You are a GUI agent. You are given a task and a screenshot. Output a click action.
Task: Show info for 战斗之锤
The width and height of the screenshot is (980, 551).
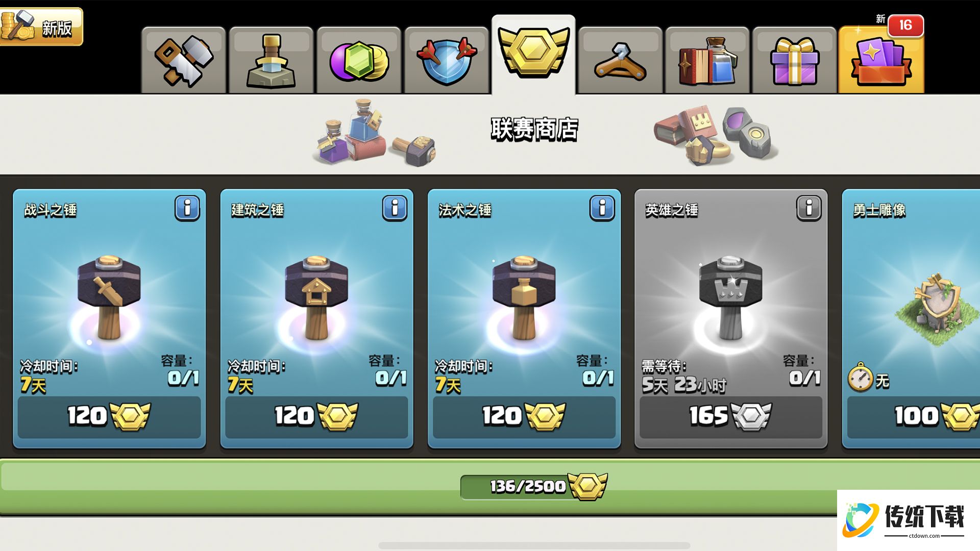(x=187, y=208)
